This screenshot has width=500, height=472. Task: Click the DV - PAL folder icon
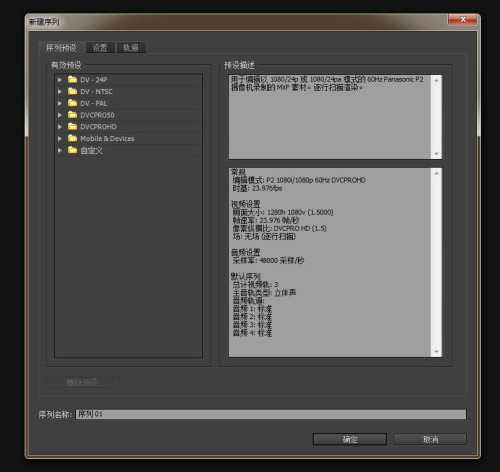click(x=72, y=103)
